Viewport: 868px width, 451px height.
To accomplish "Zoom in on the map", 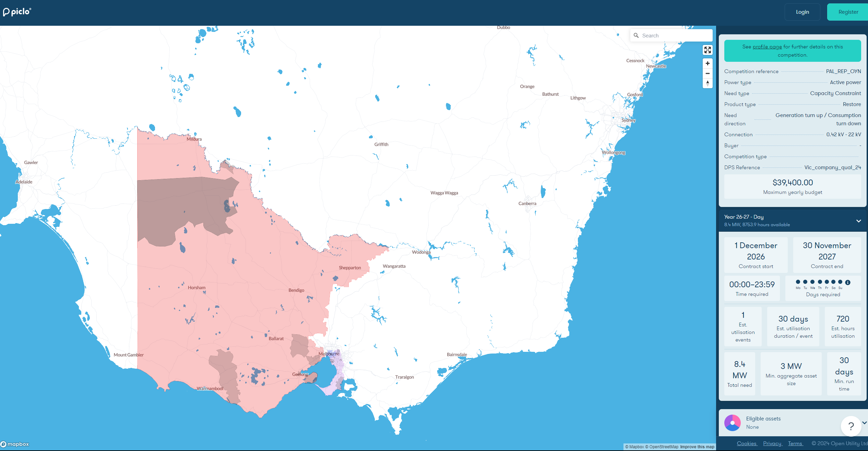I will [x=708, y=63].
